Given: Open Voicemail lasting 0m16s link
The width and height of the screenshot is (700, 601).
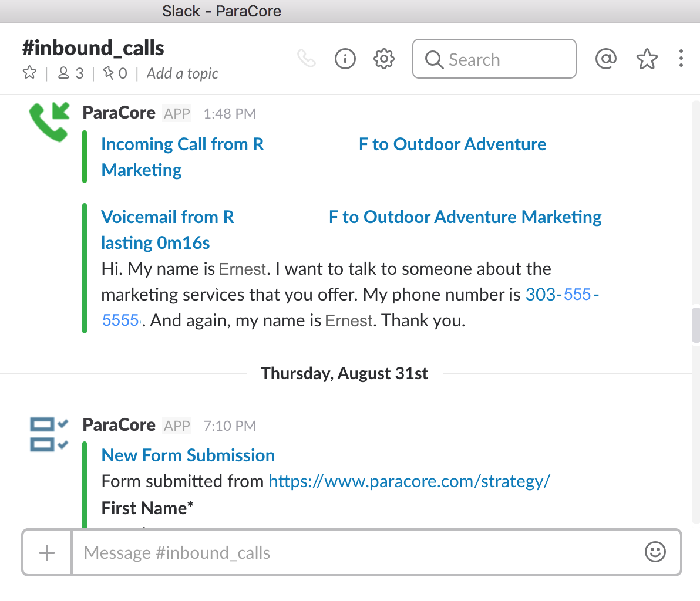Looking at the screenshot, I should pyautogui.click(x=351, y=230).
